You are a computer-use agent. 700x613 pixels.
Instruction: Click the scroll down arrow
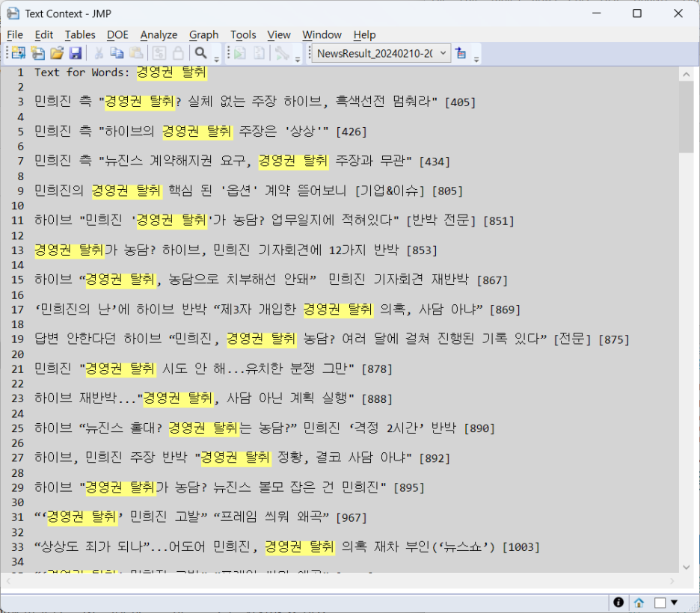coord(686,567)
